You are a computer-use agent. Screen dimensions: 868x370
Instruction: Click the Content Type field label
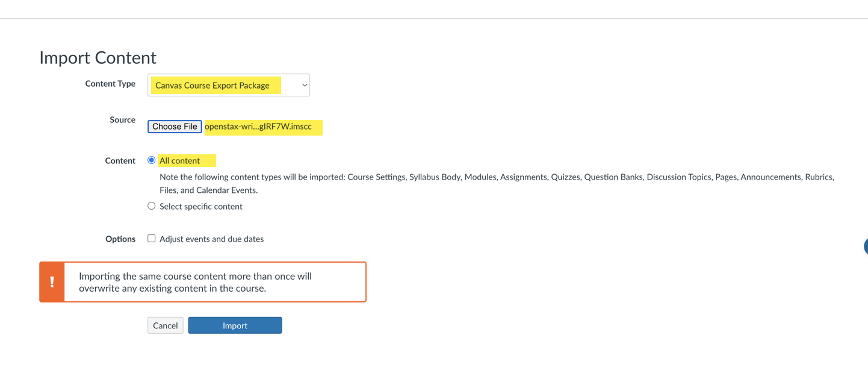(x=110, y=84)
